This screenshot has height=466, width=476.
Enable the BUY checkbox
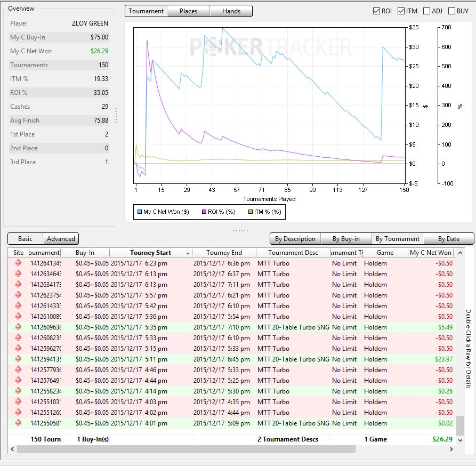pos(451,11)
